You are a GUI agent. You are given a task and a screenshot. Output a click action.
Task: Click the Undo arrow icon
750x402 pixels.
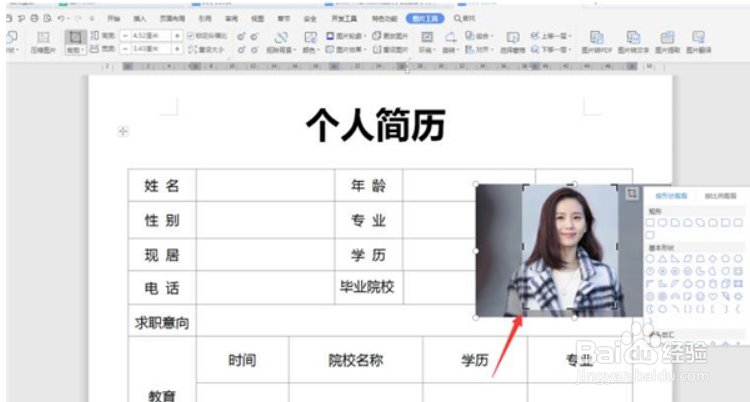click(61, 18)
